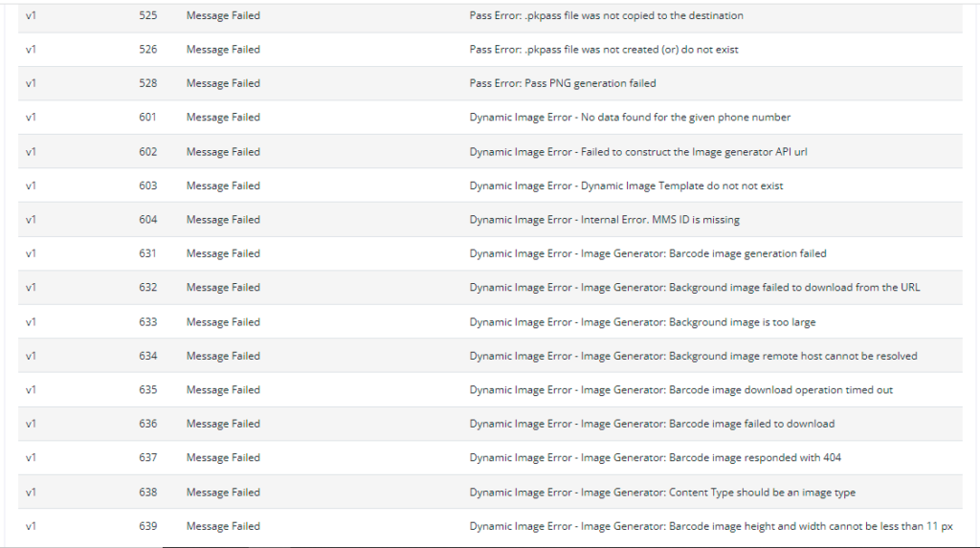Click the v1 version cell in row 632
Screen dimensions: 980x548
[31, 288]
